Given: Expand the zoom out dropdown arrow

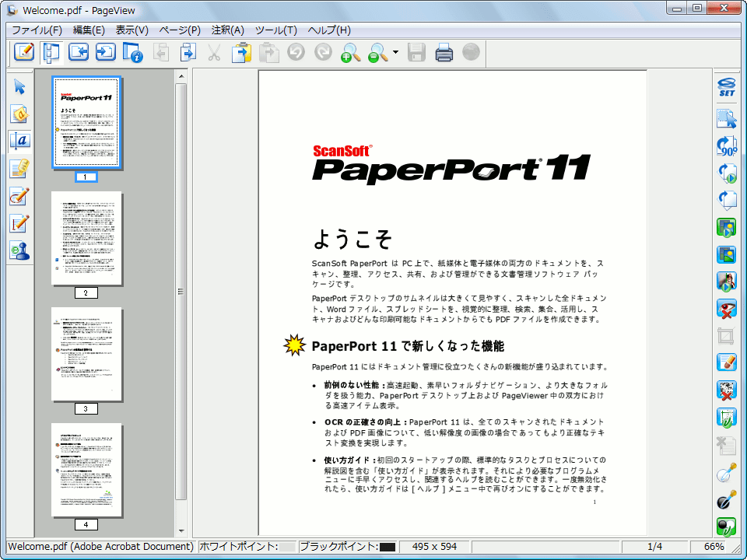Looking at the screenshot, I should [x=395, y=54].
